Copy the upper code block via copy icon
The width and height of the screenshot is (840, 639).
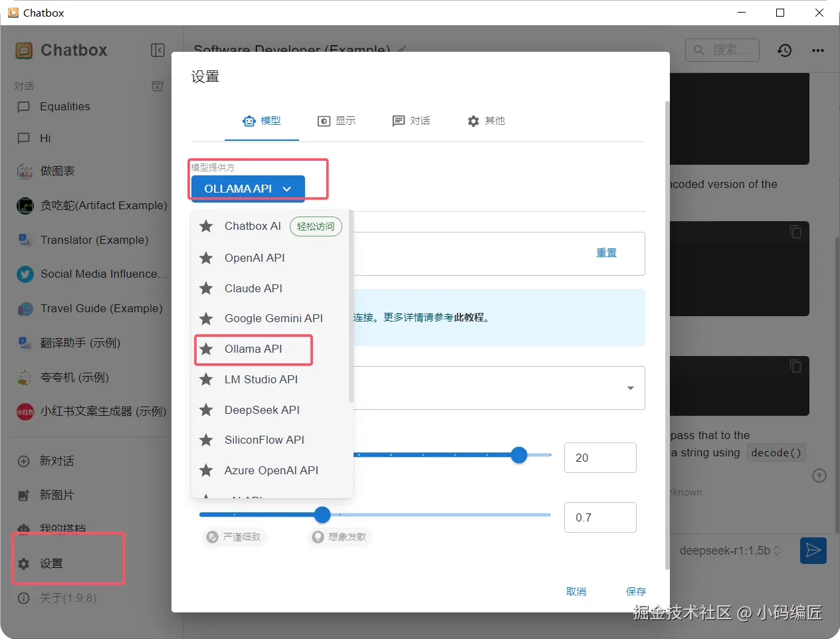pyautogui.click(x=795, y=232)
